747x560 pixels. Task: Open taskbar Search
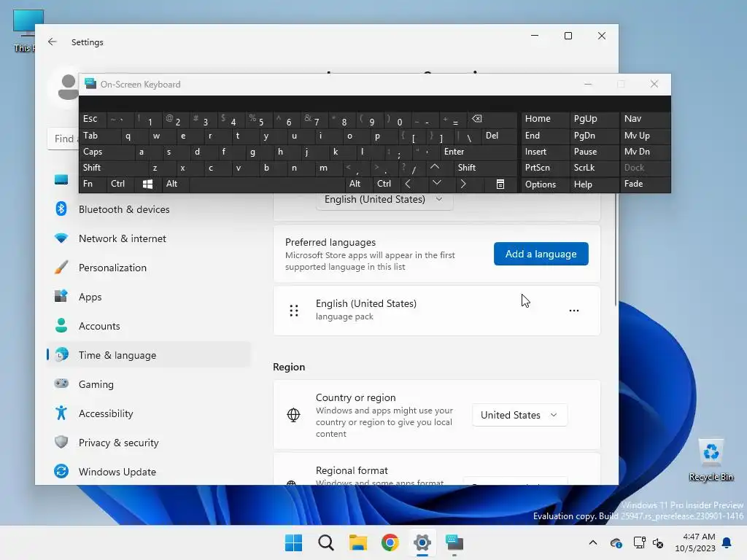pyautogui.click(x=326, y=542)
